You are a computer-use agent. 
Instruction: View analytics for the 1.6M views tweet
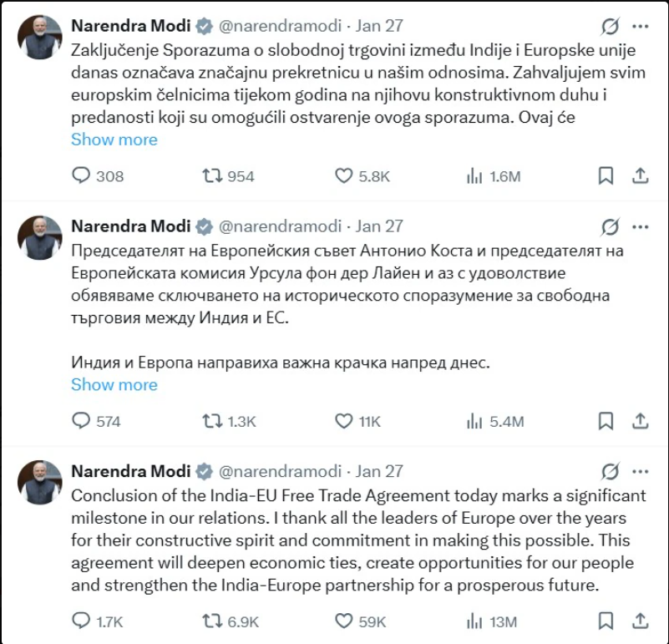point(475,175)
